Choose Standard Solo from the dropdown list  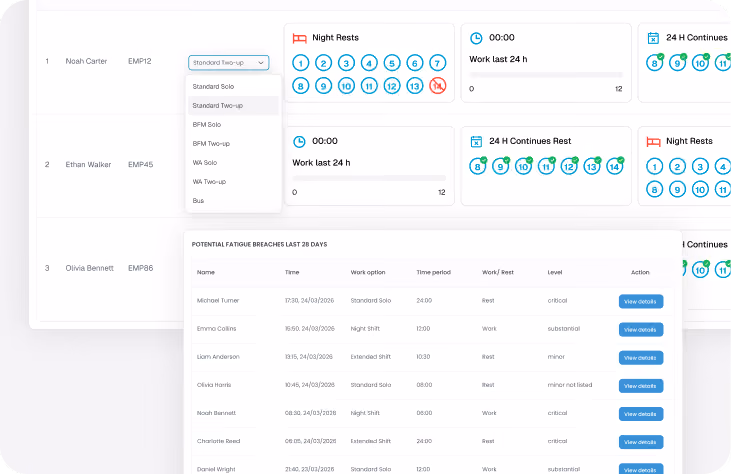point(233,87)
